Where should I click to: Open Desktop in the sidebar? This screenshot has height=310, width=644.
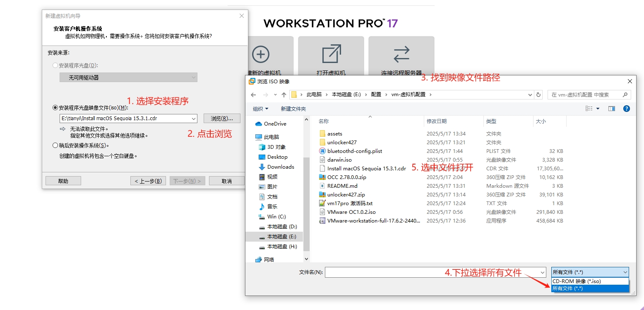[x=273, y=157]
